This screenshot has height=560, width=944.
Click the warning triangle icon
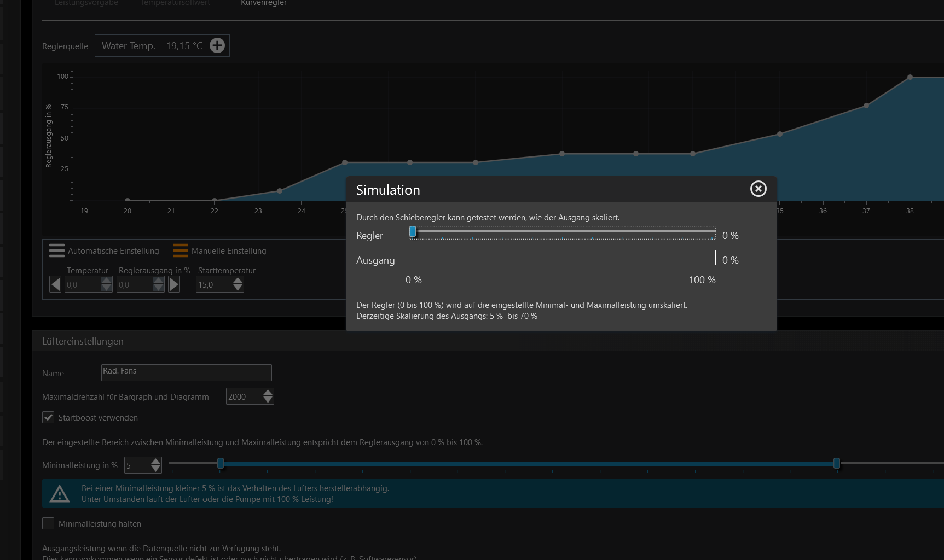[60, 494]
